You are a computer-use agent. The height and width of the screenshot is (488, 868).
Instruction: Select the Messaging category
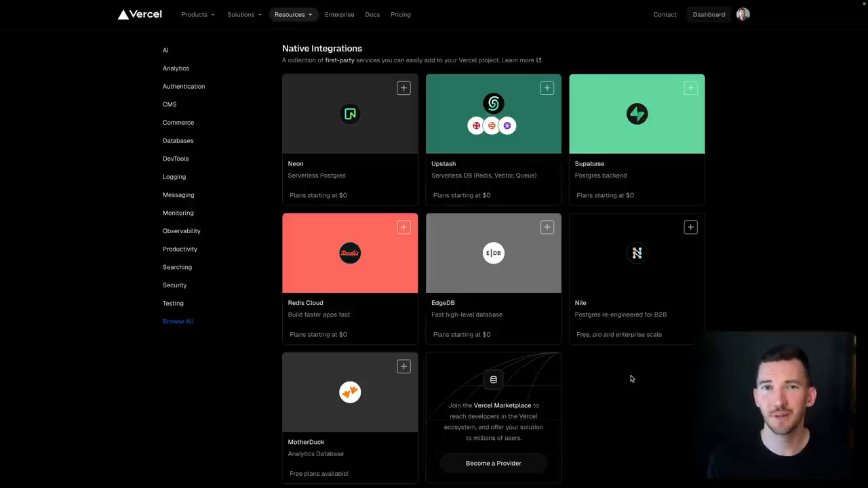(178, 195)
